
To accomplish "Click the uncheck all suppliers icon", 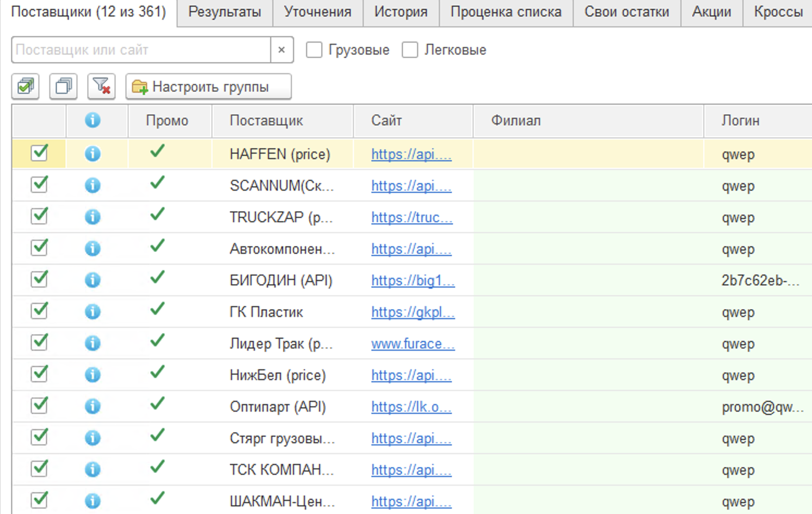I will [x=64, y=87].
